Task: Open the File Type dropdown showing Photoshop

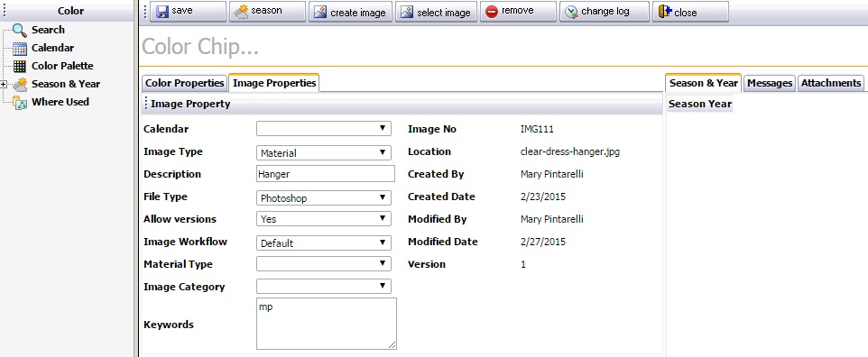Action: [x=324, y=197]
